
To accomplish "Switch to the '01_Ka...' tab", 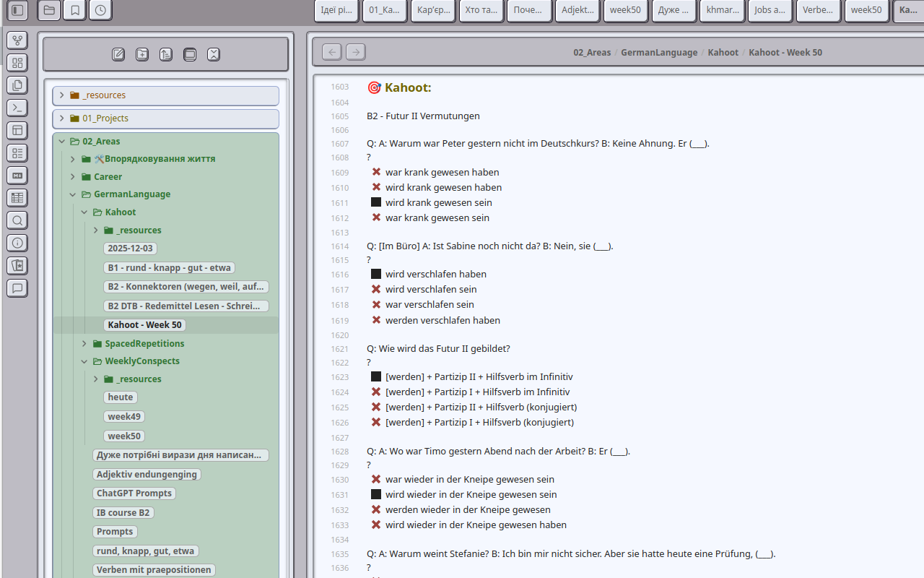I will (x=385, y=11).
